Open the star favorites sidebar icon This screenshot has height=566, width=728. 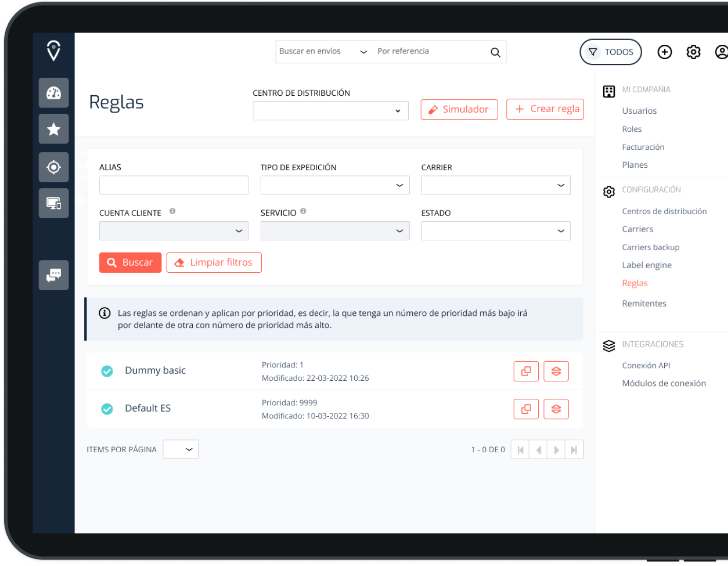tap(53, 129)
